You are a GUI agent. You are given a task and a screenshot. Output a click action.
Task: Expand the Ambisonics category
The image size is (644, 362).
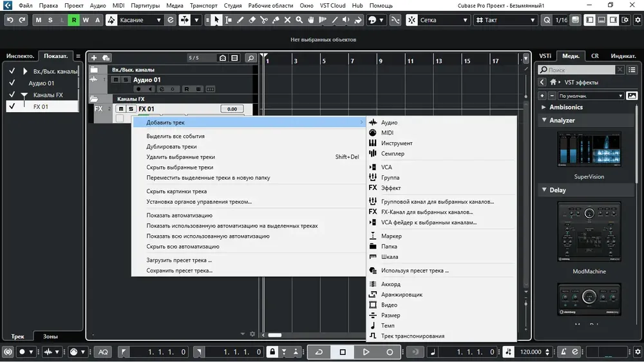point(544,107)
